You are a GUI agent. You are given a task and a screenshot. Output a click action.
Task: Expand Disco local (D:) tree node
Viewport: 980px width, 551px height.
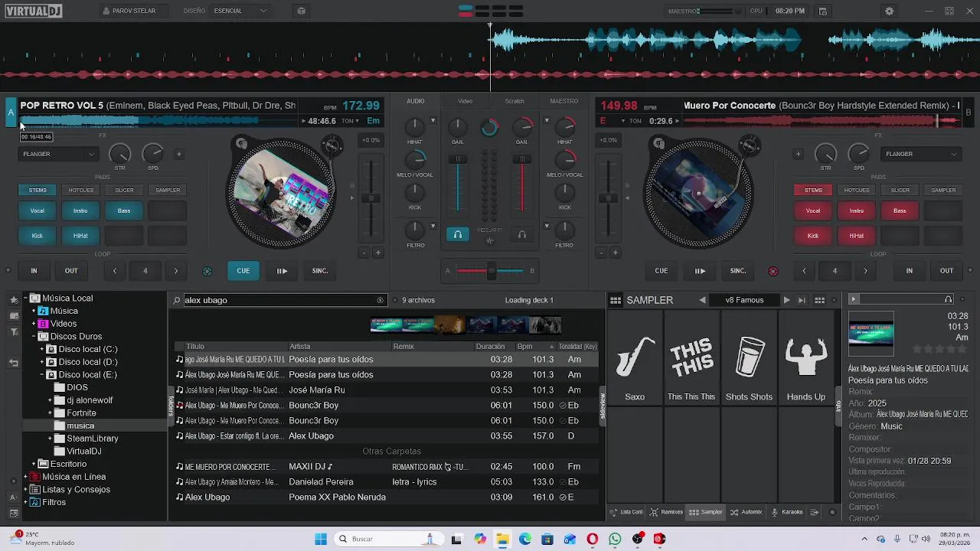coord(42,362)
